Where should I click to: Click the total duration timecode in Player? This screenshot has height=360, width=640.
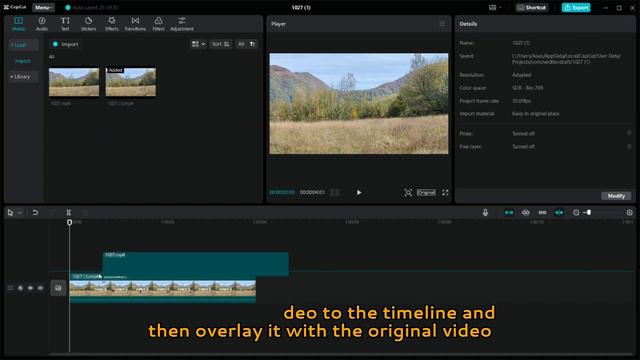[312, 192]
